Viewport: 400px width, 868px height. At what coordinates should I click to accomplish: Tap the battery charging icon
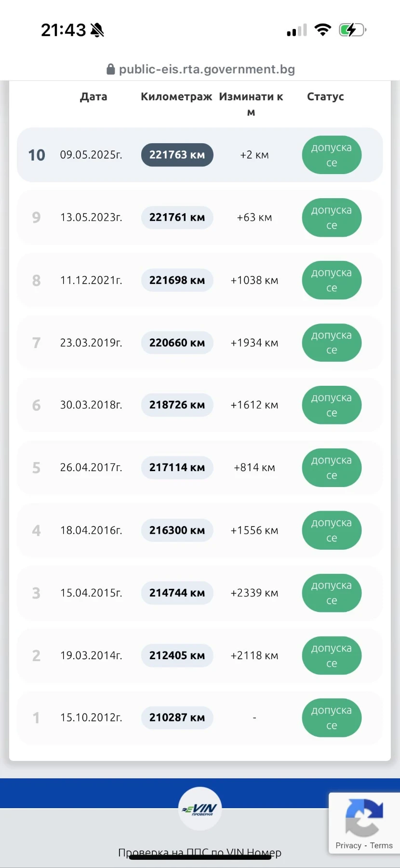click(352, 30)
